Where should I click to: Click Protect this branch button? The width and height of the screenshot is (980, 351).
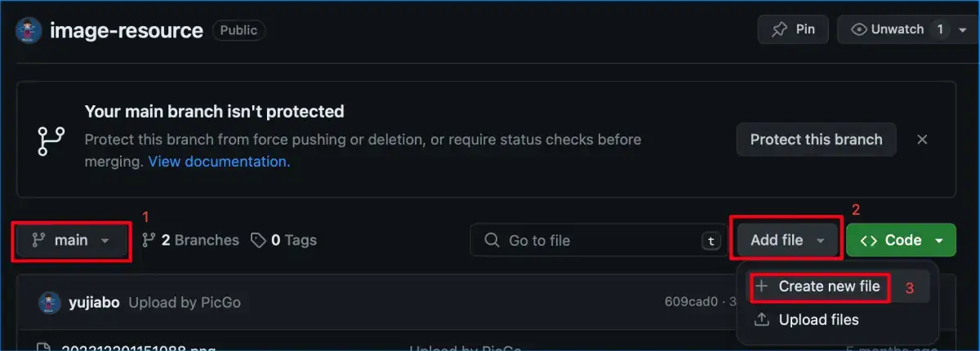coord(816,140)
